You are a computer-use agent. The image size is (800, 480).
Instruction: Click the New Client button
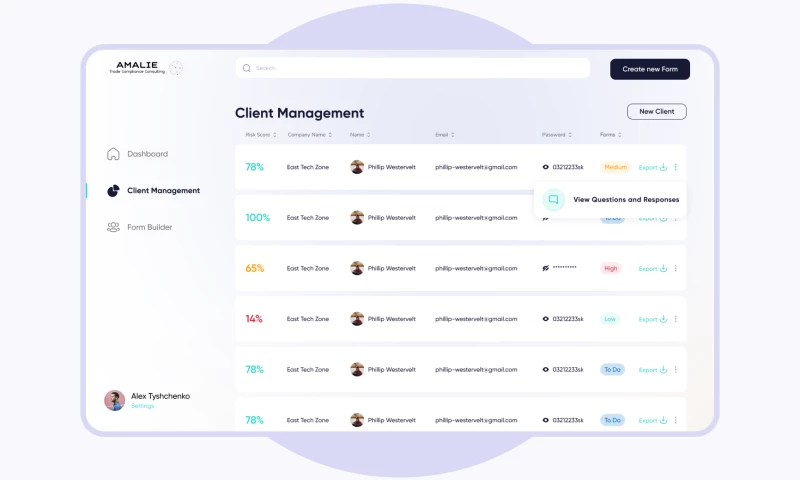(656, 111)
